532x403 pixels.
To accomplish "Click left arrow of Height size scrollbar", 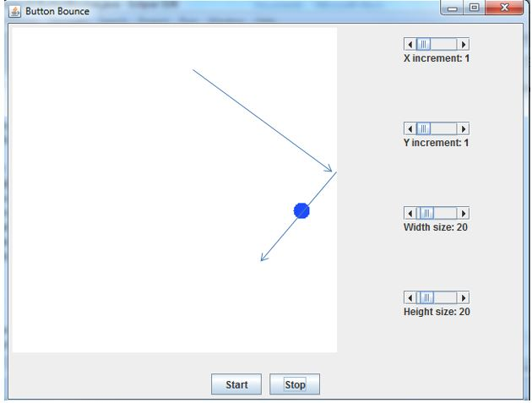I will [x=410, y=297].
